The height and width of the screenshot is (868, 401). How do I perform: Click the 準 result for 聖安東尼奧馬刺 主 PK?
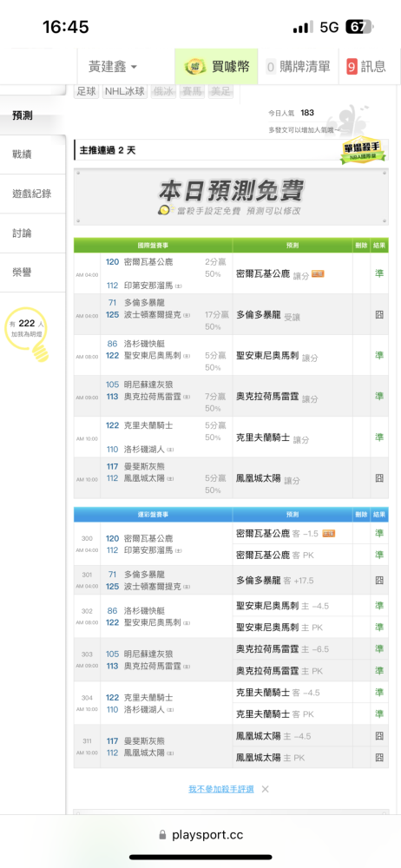[x=379, y=628]
